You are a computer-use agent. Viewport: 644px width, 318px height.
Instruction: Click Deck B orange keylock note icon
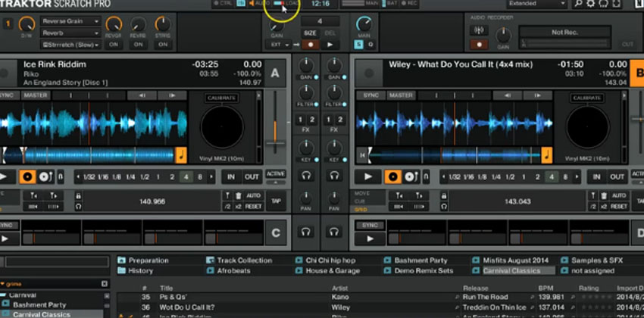[547, 155]
